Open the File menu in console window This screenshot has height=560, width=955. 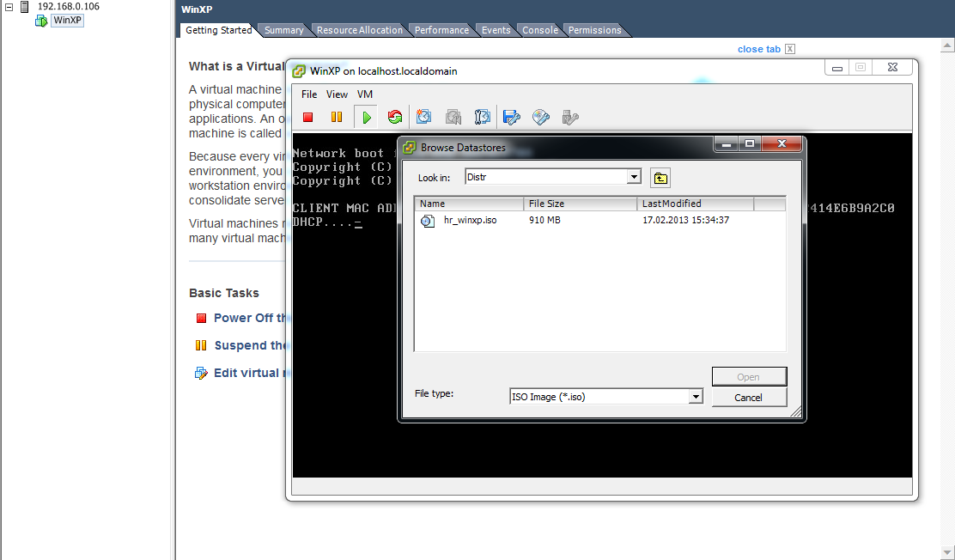(x=309, y=94)
